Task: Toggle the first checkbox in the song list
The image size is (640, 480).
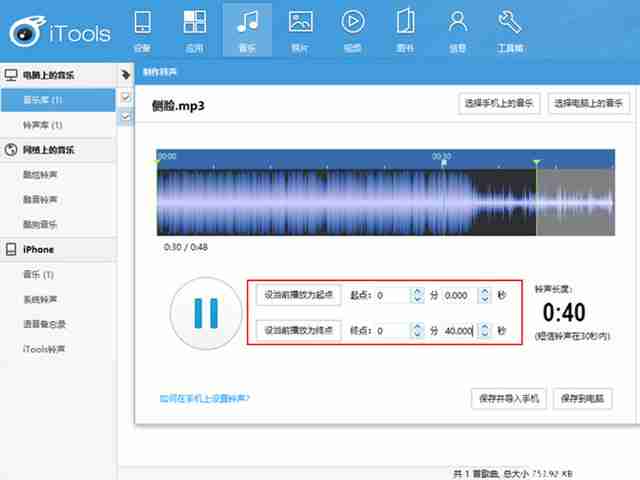Action: point(126,97)
